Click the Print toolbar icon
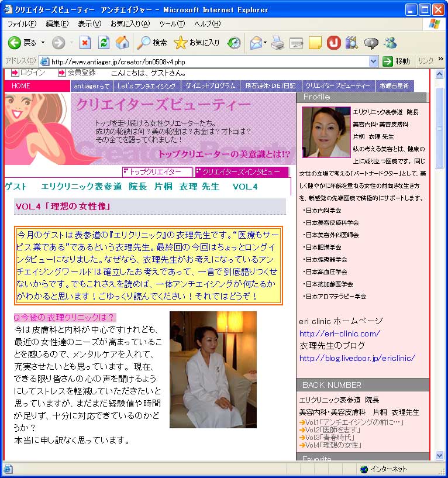This screenshot has width=448, height=478. (x=278, y=43)
